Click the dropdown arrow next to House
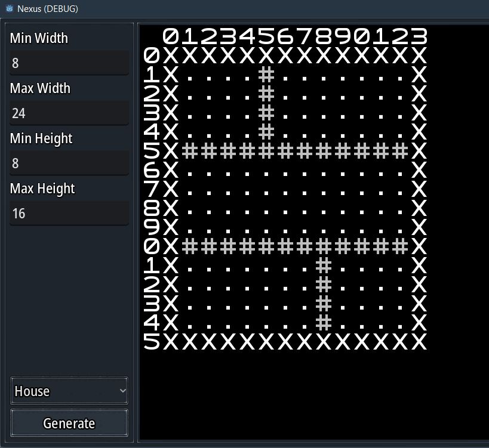 [x=122, y=391]
